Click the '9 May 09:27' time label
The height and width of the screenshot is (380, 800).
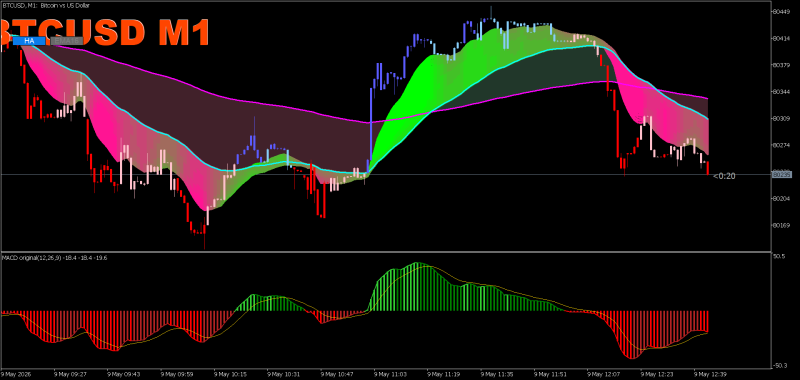click(70, 374)
